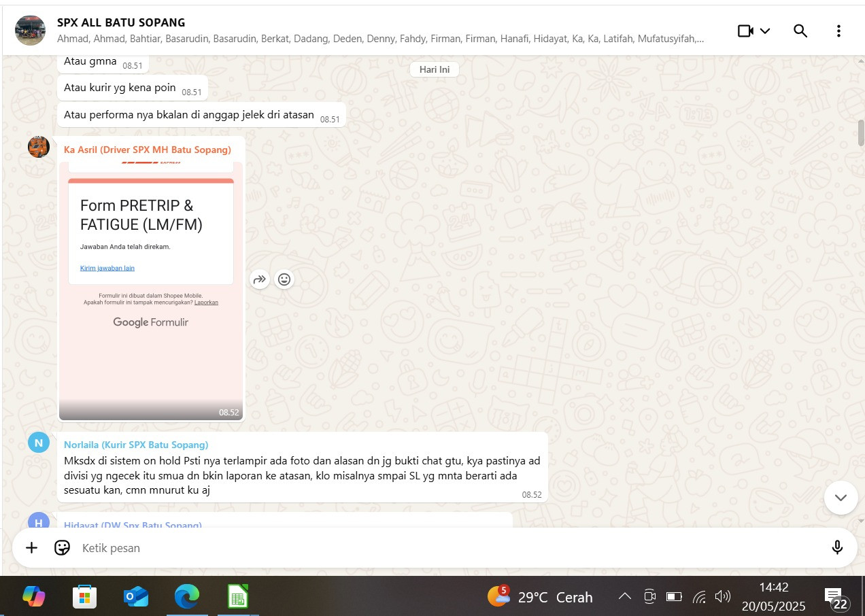
Task: Jump to latest messages with down arrow button
Action: [x=841, y=497]
